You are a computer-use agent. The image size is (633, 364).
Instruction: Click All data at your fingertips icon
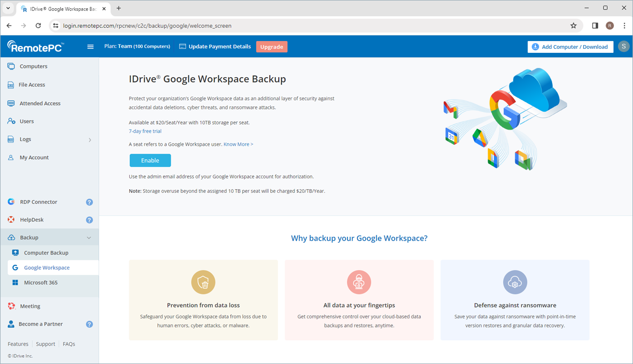click(359, 283)
